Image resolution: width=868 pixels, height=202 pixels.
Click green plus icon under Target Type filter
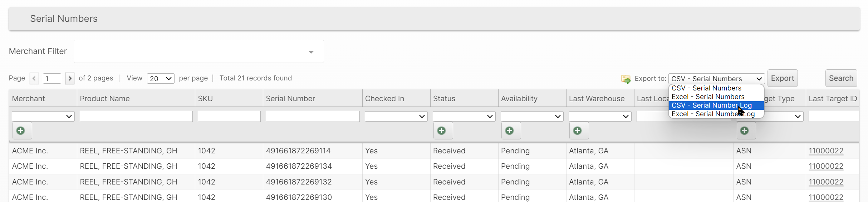745,131
